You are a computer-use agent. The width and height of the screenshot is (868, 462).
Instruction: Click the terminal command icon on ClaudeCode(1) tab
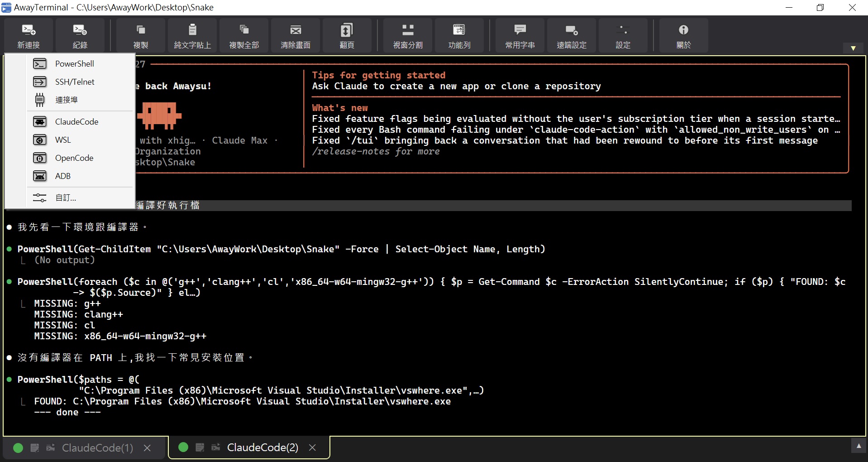tap(51, 448)
